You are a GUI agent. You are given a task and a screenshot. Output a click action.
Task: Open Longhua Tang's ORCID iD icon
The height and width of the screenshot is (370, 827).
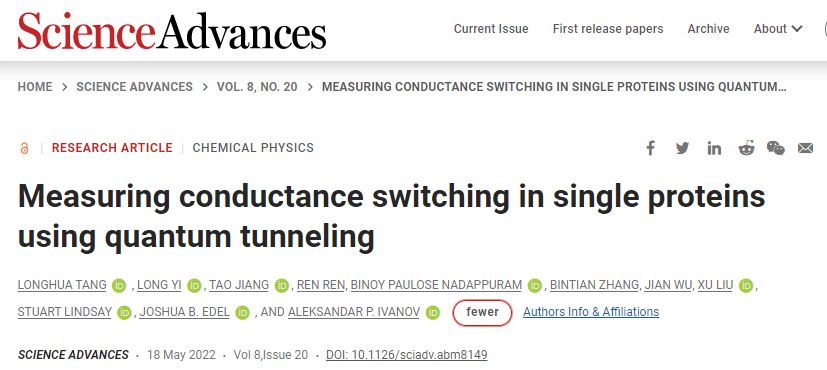click(119, 286)
